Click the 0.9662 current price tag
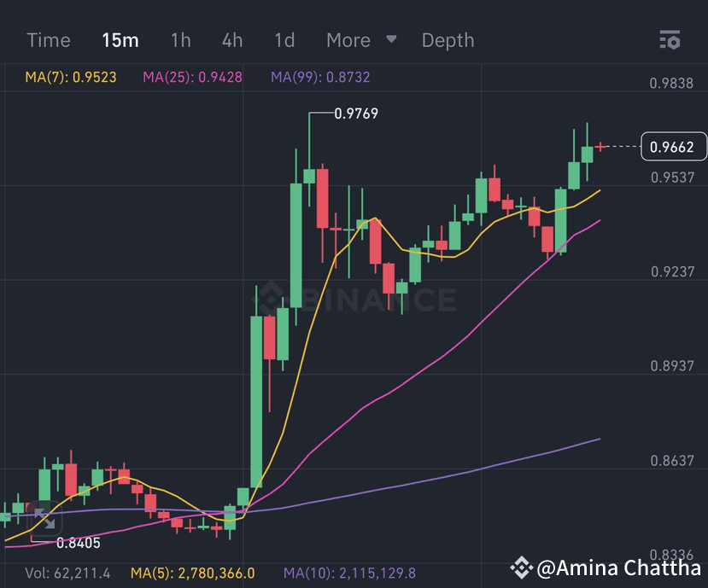The image size is (708, 588). 673,147
